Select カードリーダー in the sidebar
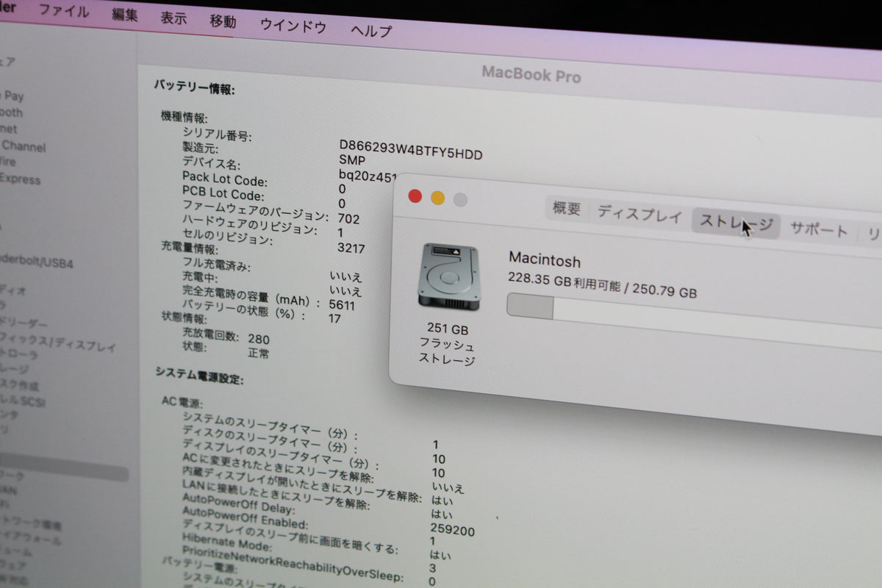 tap(24, 323)
